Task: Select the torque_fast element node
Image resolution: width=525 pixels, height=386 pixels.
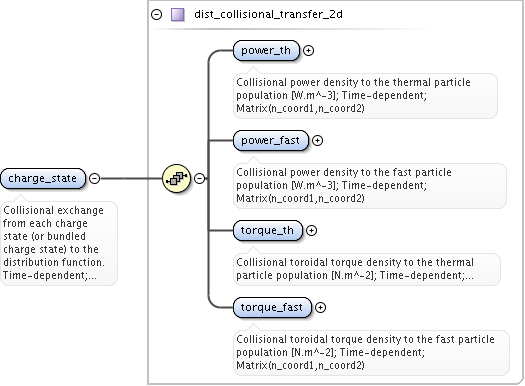Action: tap(272, 308)
